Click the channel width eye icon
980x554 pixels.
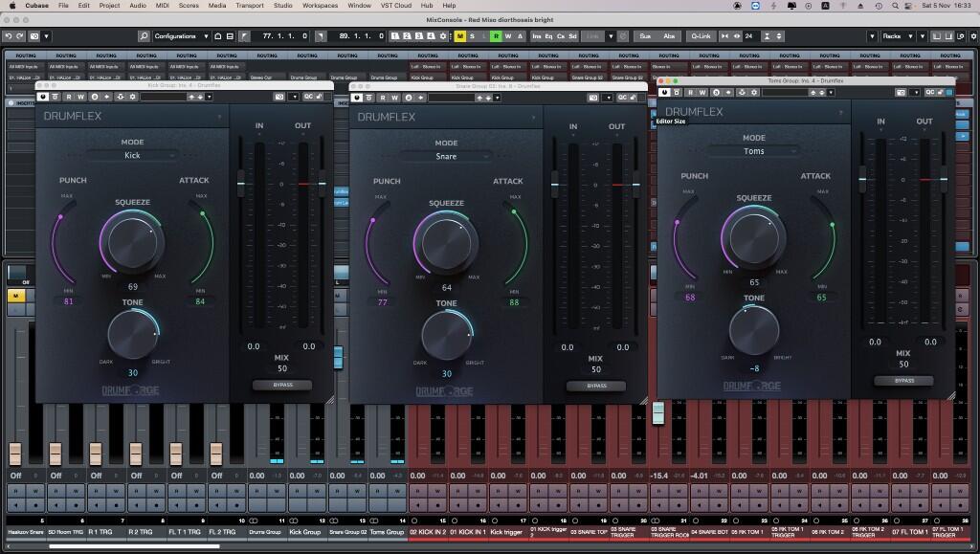click(x=737, y=36)
